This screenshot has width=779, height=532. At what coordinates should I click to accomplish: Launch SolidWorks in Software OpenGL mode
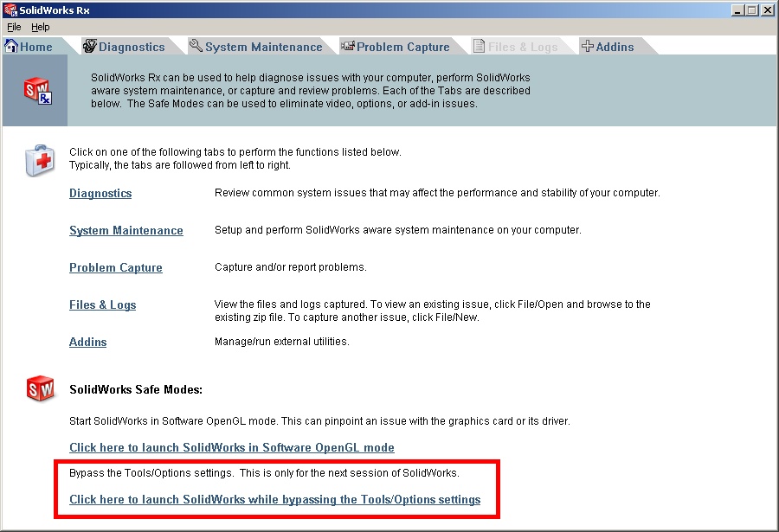point(232,447)
